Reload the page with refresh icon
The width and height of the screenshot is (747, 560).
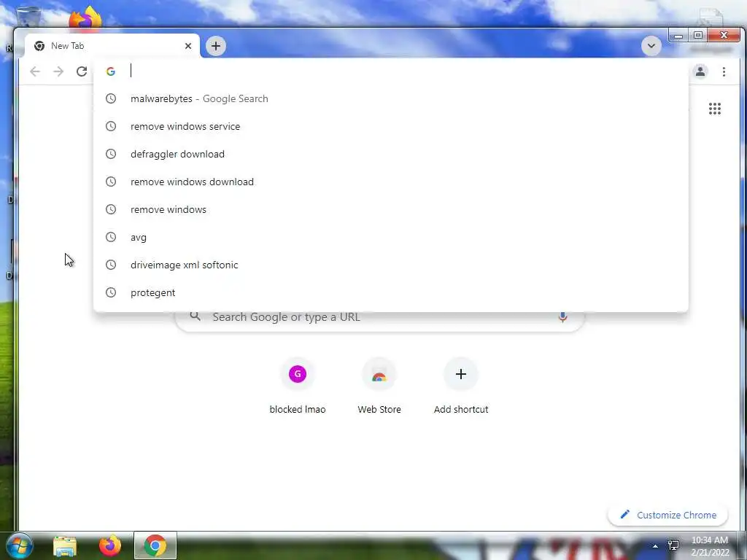point(82,71)
